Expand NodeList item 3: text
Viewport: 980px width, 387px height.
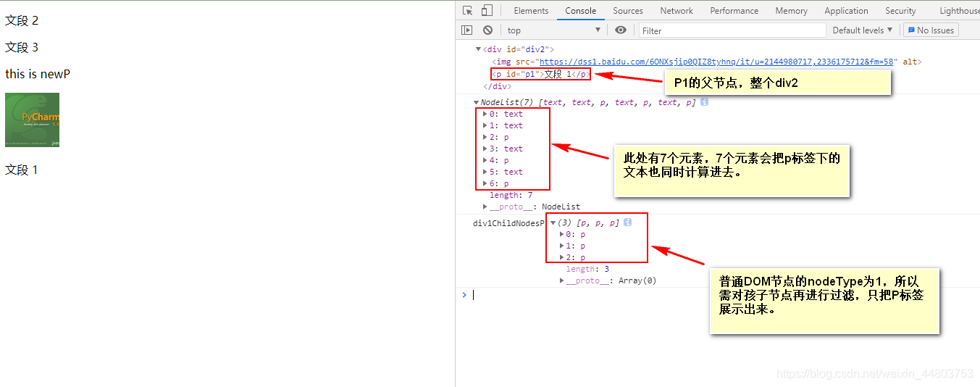485,149
